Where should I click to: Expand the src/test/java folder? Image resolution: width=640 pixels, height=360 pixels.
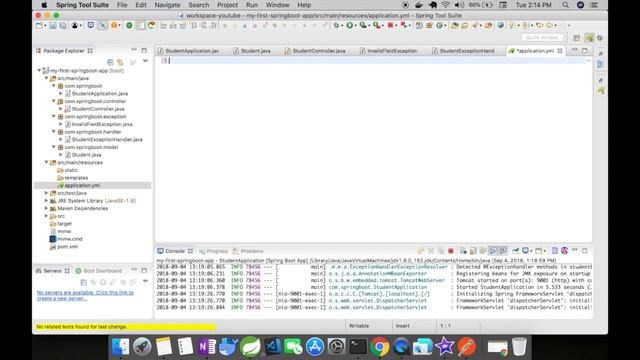[x=47, y=193]
